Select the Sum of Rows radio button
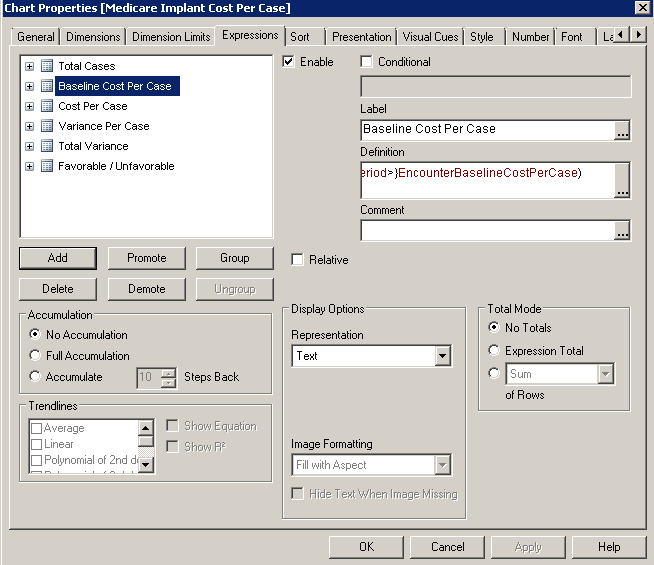654x565 pixels. (494, 373)
